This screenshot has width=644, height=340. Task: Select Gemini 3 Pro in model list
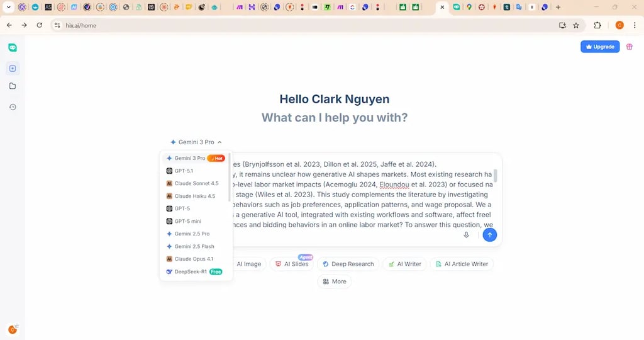[196, 158]
